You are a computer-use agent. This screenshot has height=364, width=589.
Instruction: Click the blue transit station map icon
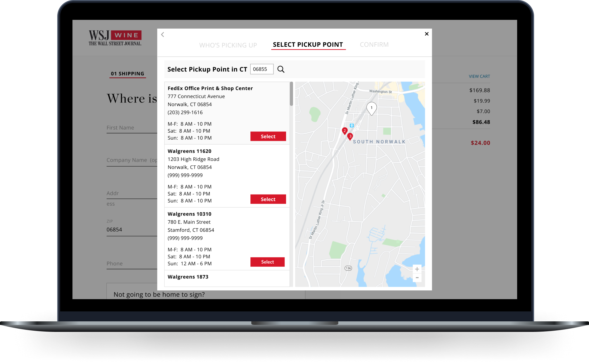tap(352, 125)
